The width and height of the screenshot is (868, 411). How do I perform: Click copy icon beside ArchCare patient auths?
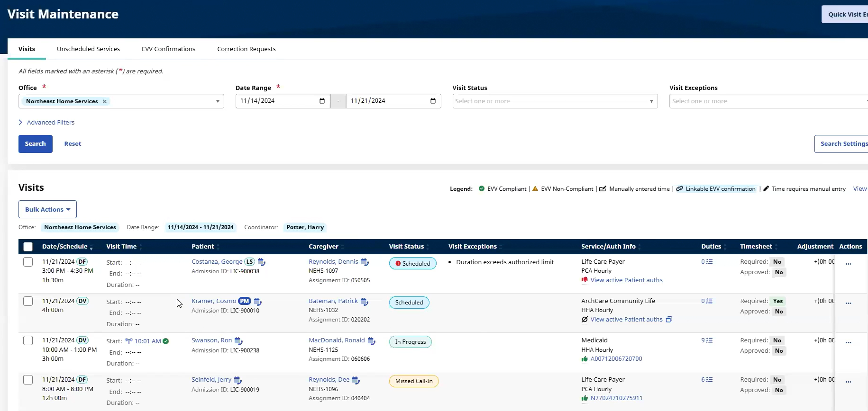pyautogui.click(x=669, y=320)
